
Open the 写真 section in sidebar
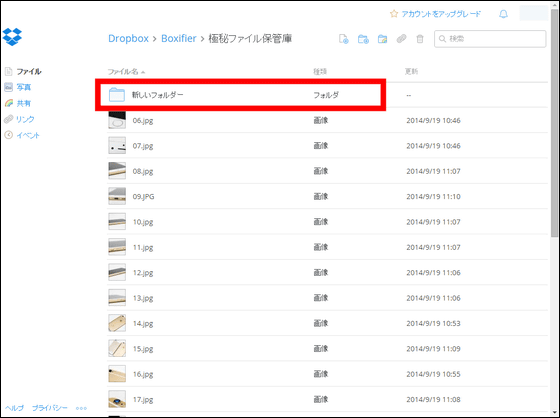coord(24,87)
